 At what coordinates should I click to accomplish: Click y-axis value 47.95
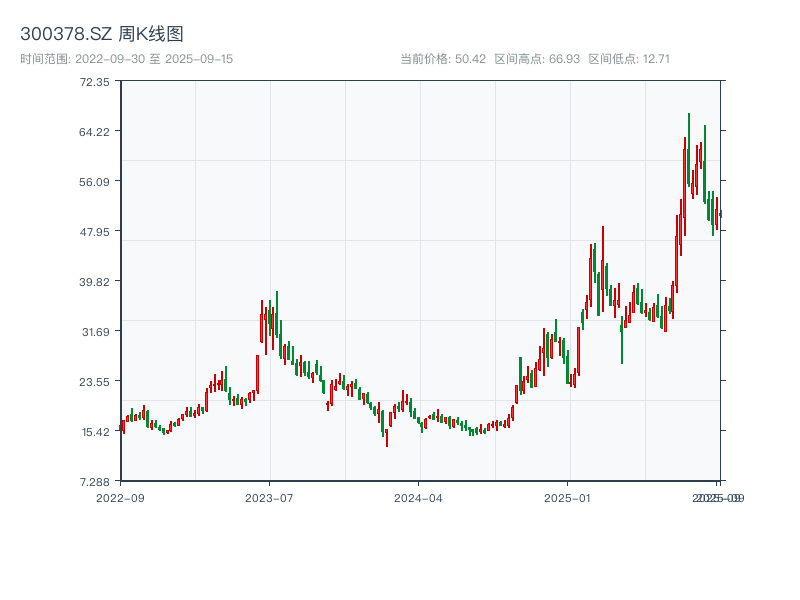coord(94,232)
